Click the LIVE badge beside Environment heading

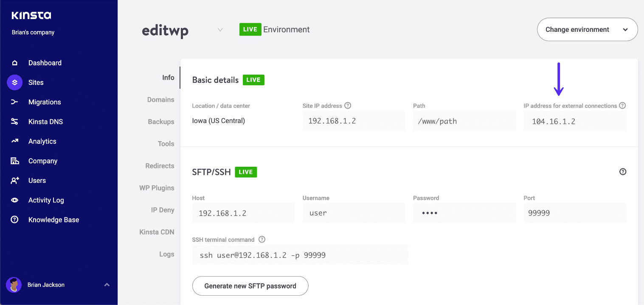[250, 30]
